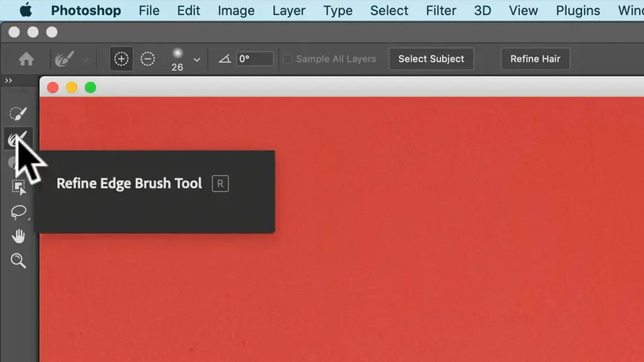Select the Zoom tool
644x362 pixels.
[x=19, y=261]
